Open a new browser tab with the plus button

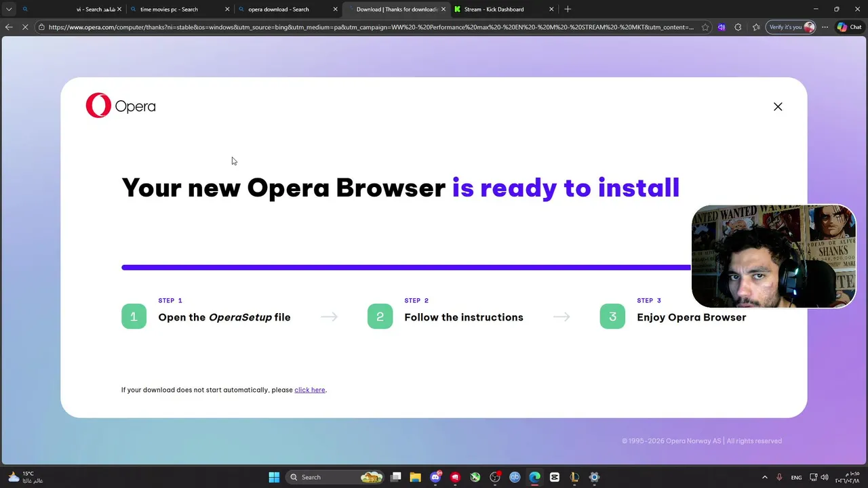(568, 9)
